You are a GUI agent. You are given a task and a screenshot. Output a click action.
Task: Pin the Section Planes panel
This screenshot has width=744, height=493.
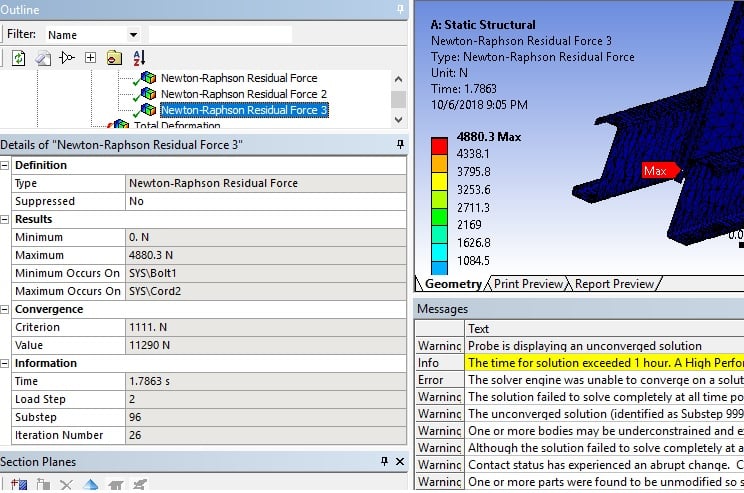coord(384,461)
